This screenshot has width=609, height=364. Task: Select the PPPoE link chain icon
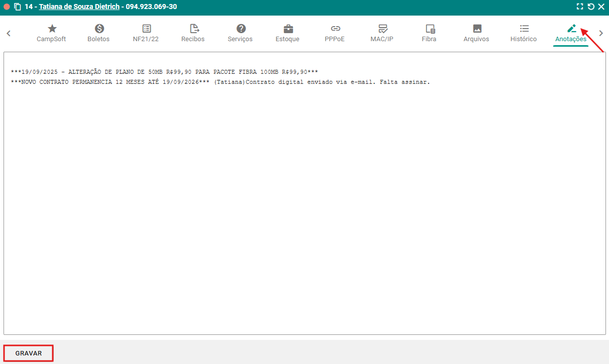click(335, 29)
